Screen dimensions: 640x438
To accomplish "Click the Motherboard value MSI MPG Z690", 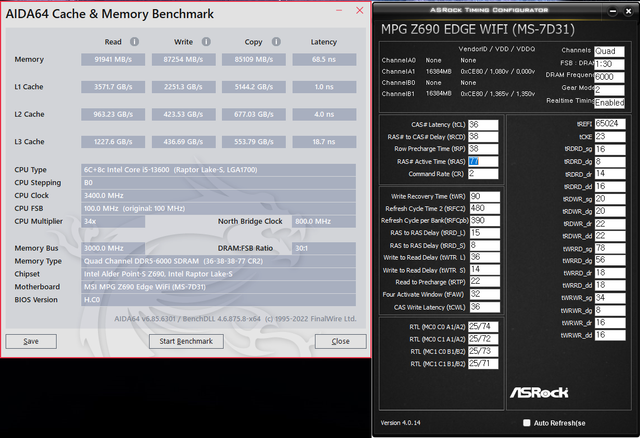I will [x=218, y=287].
